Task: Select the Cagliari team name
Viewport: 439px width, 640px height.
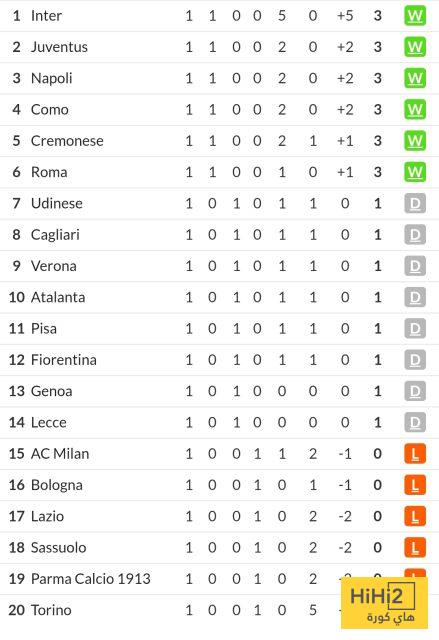Action: pos(55,235)
